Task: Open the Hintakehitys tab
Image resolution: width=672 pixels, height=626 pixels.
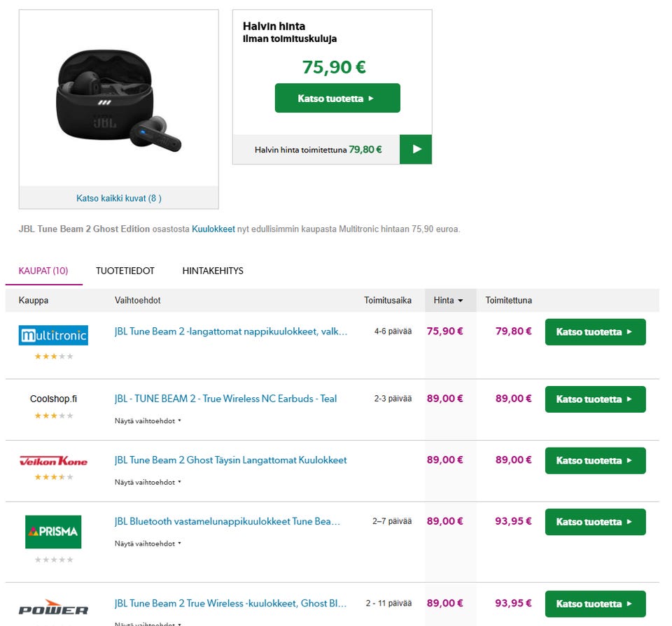Action: pyautogui.click(x=213, y=271)
